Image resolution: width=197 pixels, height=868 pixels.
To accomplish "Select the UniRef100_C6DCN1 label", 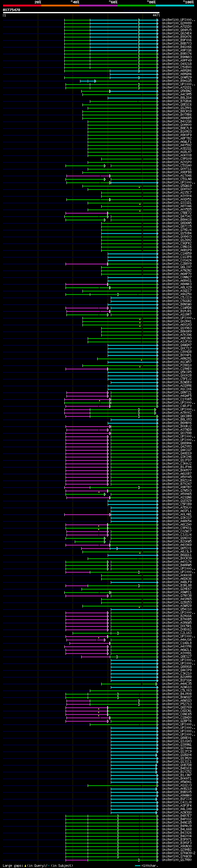I will 177,711.
